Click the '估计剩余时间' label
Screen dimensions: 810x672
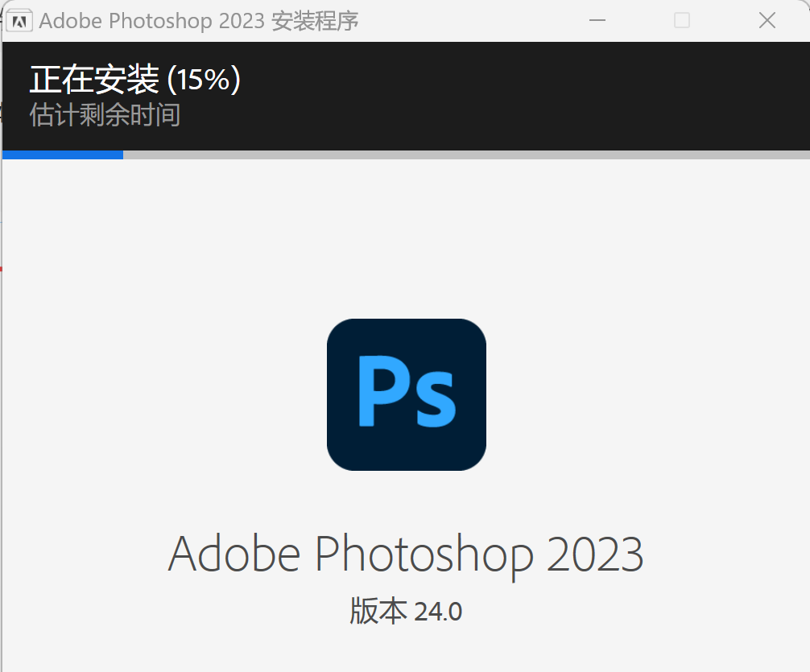[x=105, y=114]
